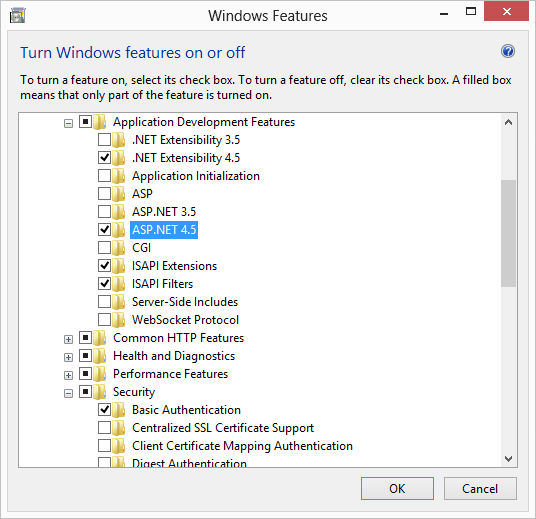Click the Security folder icon
Screen dimensions: 536x519
[100, 391]
